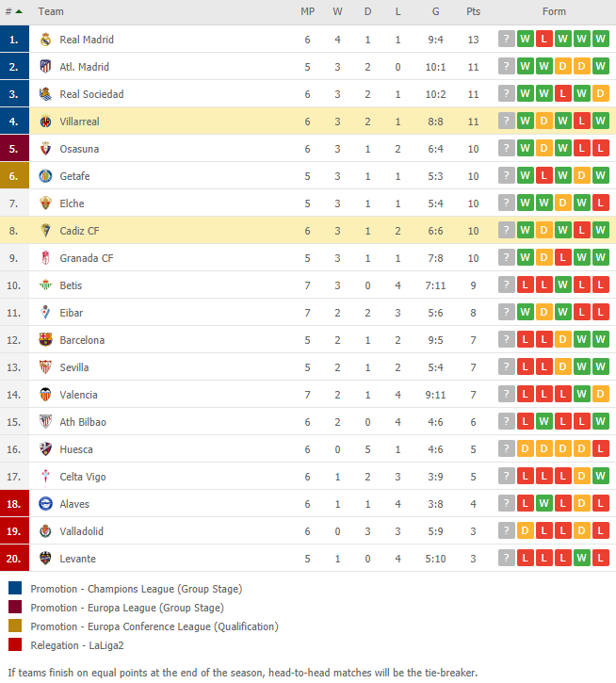Sort standings by Pts column header
Viewport: 616px width, 683px height.
(473, 11)
